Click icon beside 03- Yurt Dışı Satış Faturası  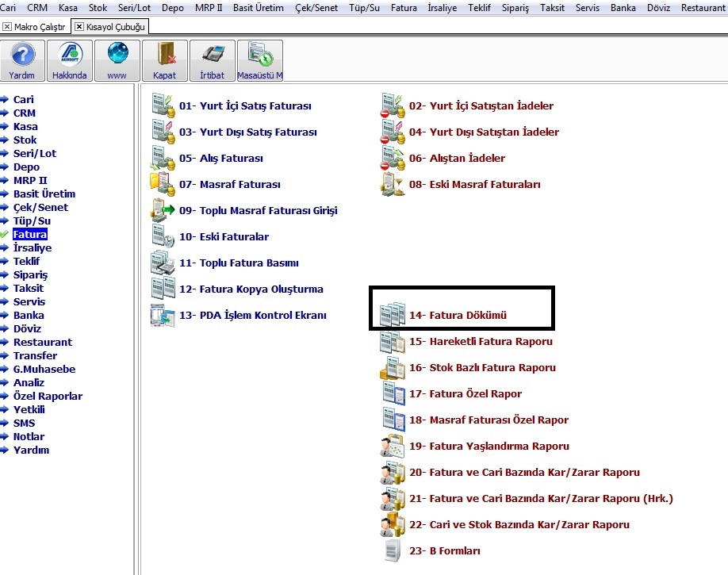[x=163, y=132]
